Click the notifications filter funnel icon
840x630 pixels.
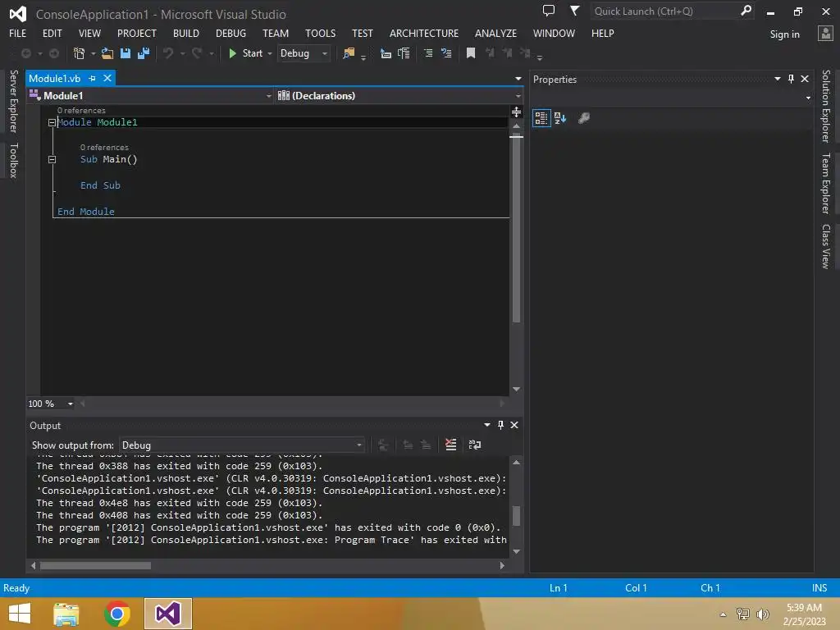click(x=574, y=11)
